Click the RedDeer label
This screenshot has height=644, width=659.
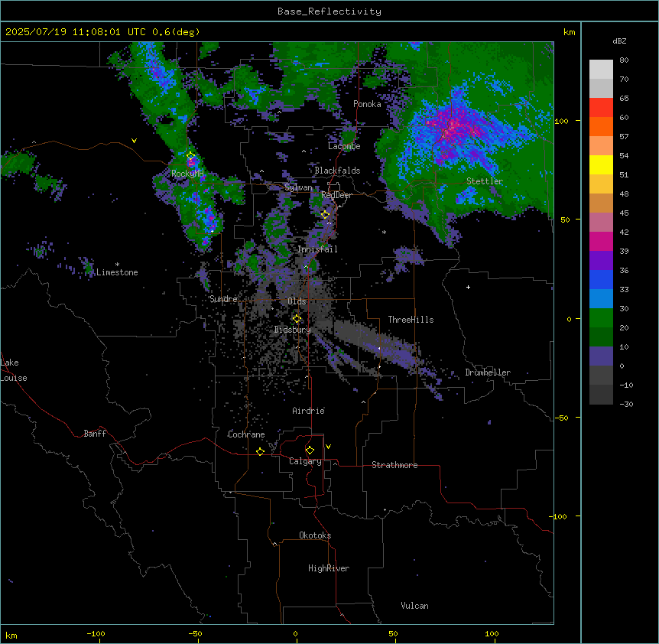point(336,195)
